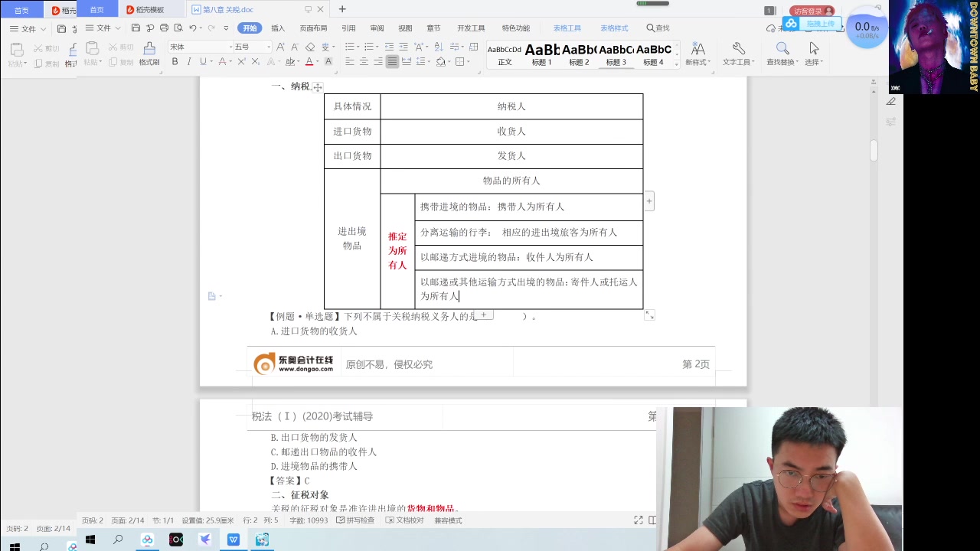Click the Undo arrow icon

(x=193, y=28)
